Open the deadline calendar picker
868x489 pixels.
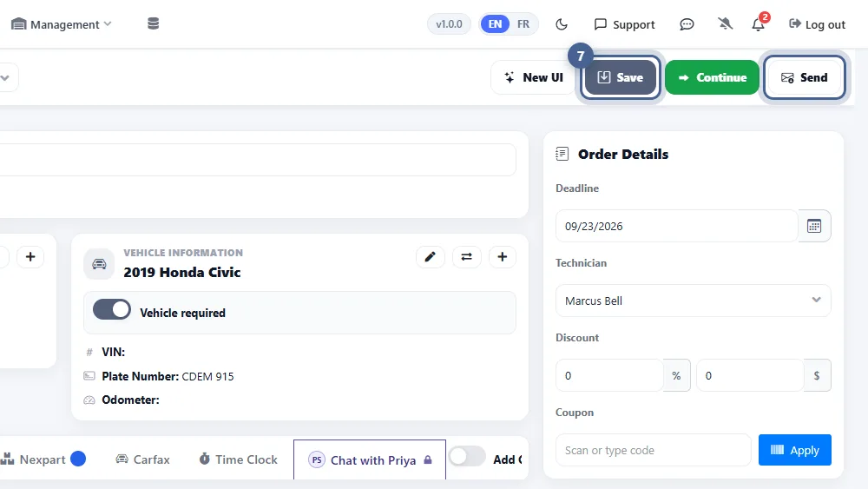pos(814,226)
